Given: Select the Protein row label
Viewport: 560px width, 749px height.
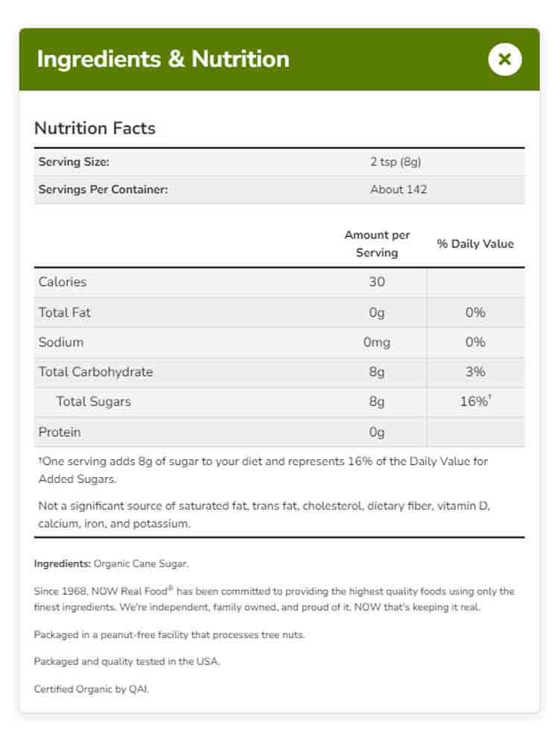Looking at the screenshot, I should point(60,432).
